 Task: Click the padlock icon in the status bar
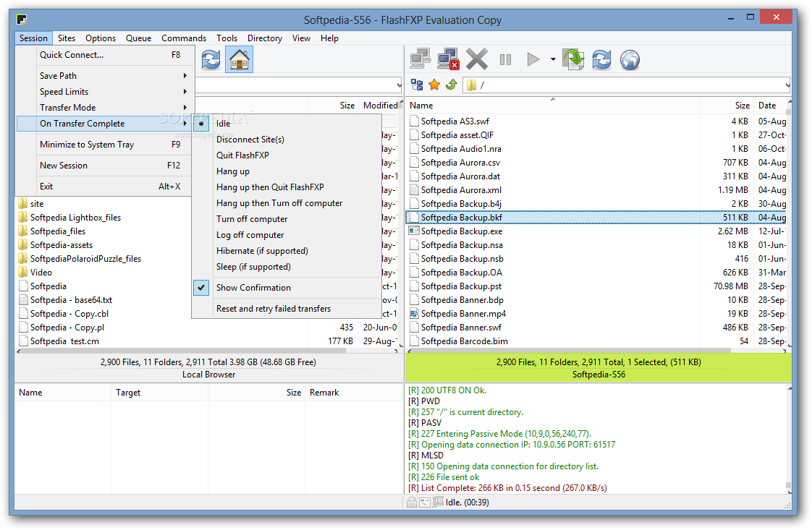click(x=412, y=502)
